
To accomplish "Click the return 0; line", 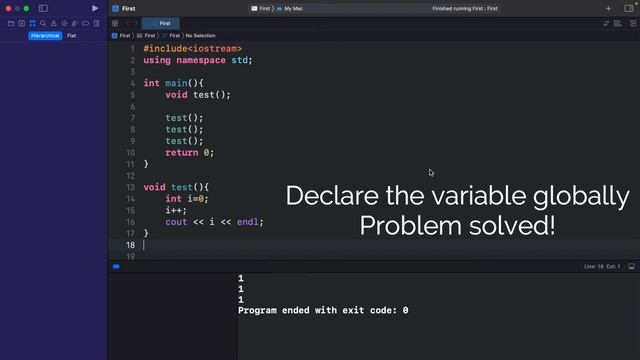I will (189, 152).
